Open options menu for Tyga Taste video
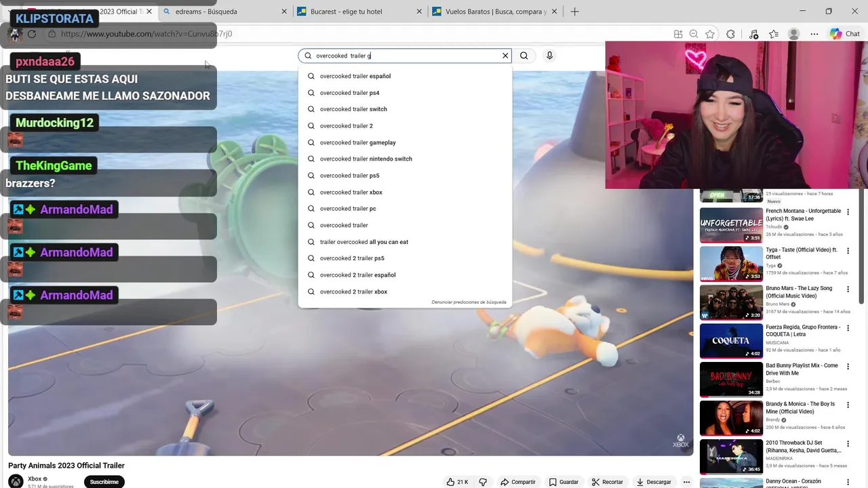Screen dimensions: 868x488 click(x=848, y=251)
